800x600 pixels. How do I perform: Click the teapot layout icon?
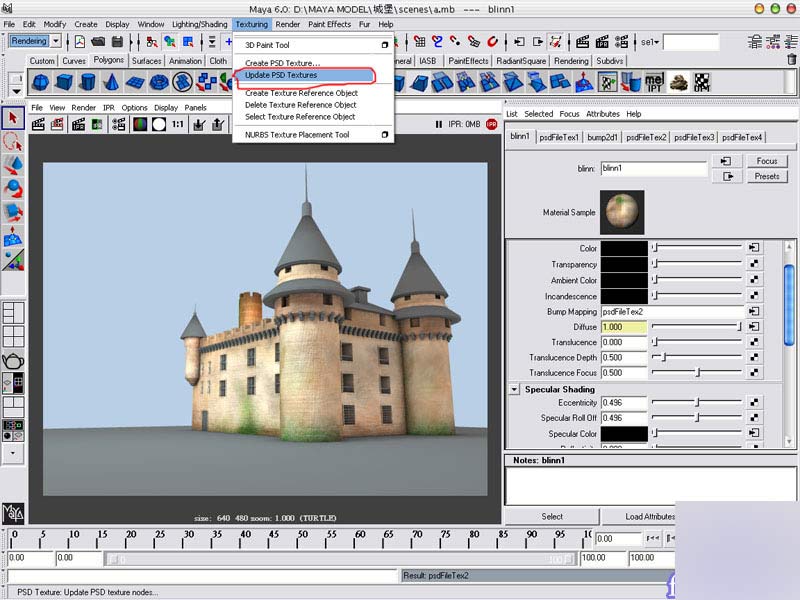tap(13, 361)
